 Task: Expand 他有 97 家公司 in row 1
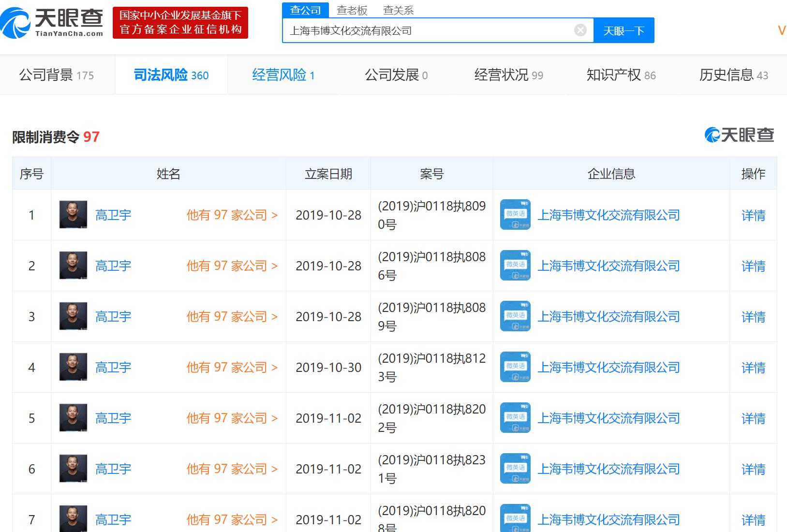pyautogui.click(x=232, y=215)
